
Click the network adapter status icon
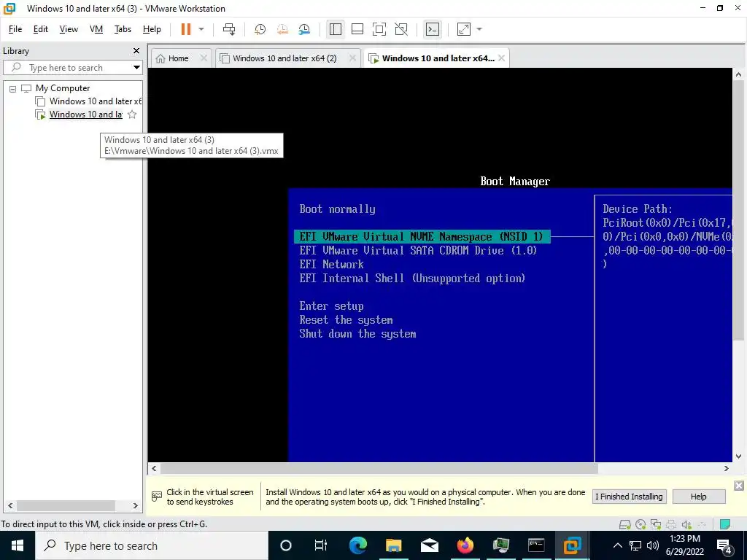point(656,524)
